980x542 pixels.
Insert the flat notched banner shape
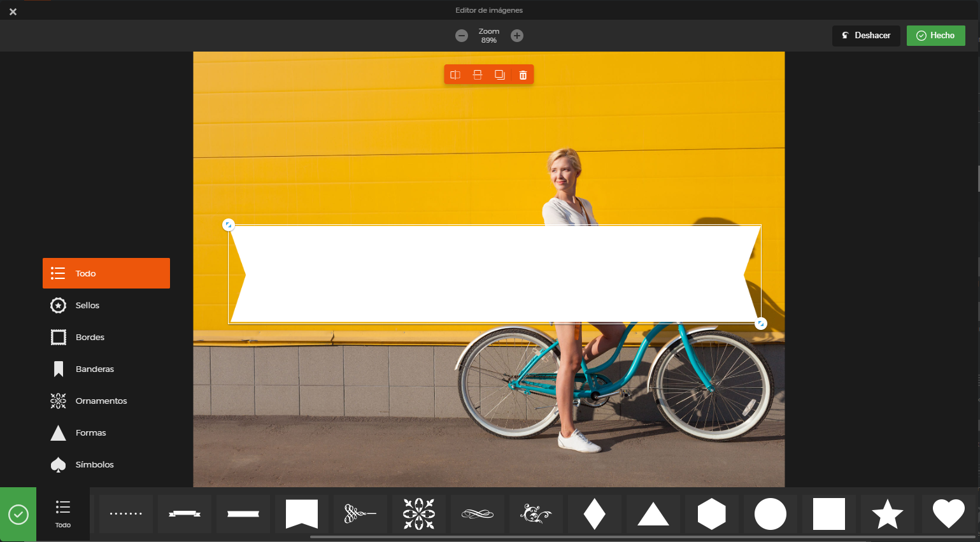(243, 514)
